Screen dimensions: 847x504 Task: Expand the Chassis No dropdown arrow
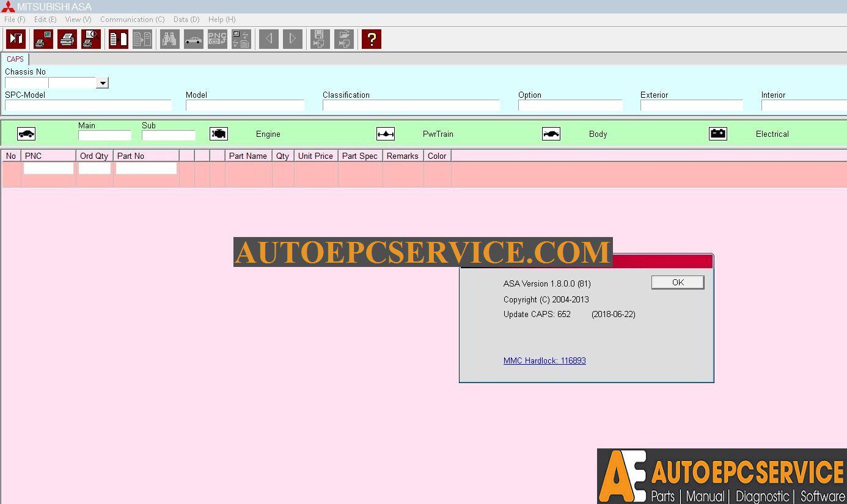click(102, 83)
